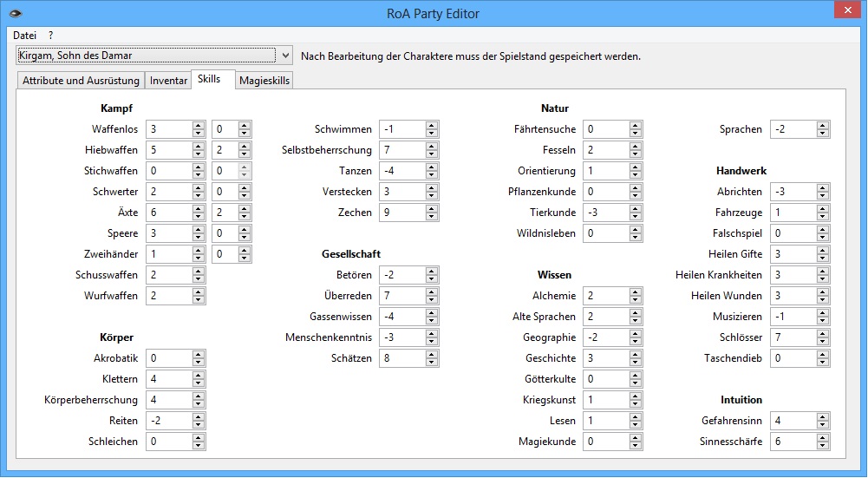Decrease the Hiebwaffen skill value

point(199,154)
